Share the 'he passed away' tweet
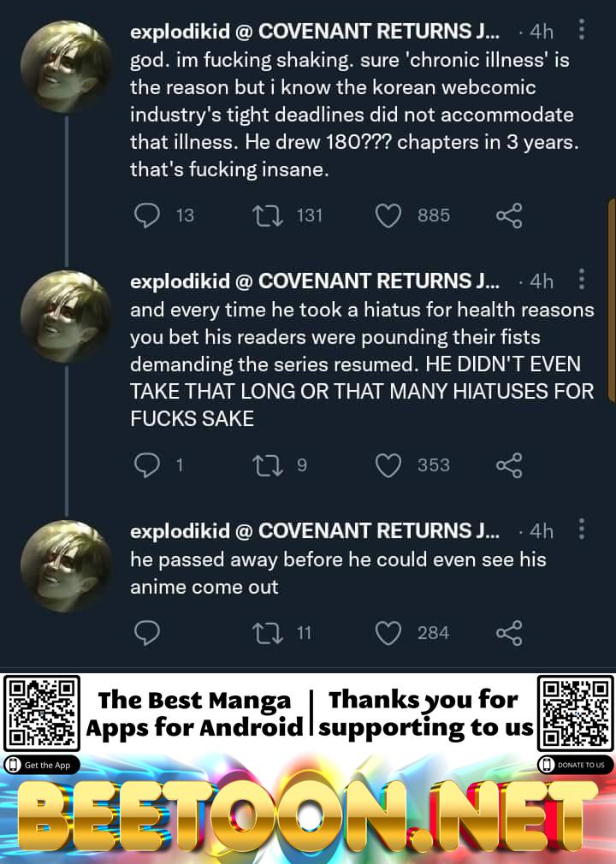This screenshot has height=864, width=616. click(x=509, y=633)
